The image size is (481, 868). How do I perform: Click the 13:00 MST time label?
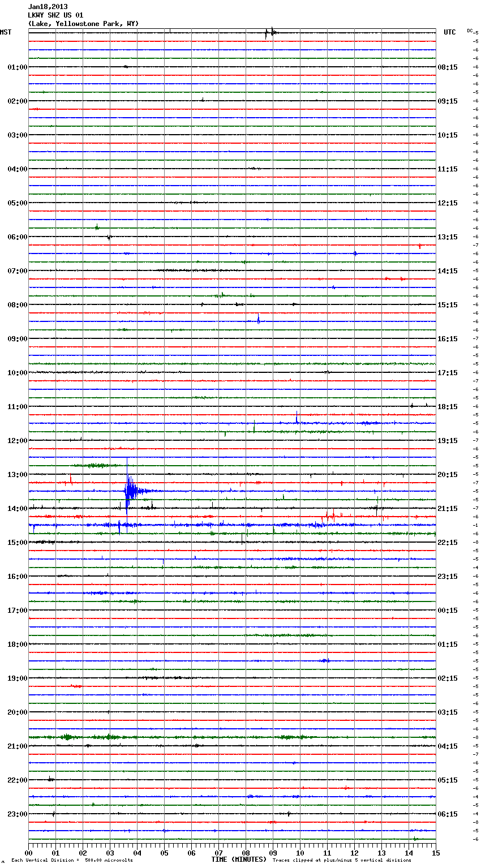click(18, 475)
